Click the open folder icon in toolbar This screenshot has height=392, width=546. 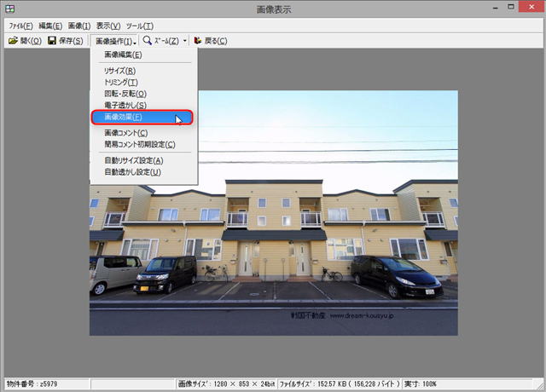(x=13, y=41)
